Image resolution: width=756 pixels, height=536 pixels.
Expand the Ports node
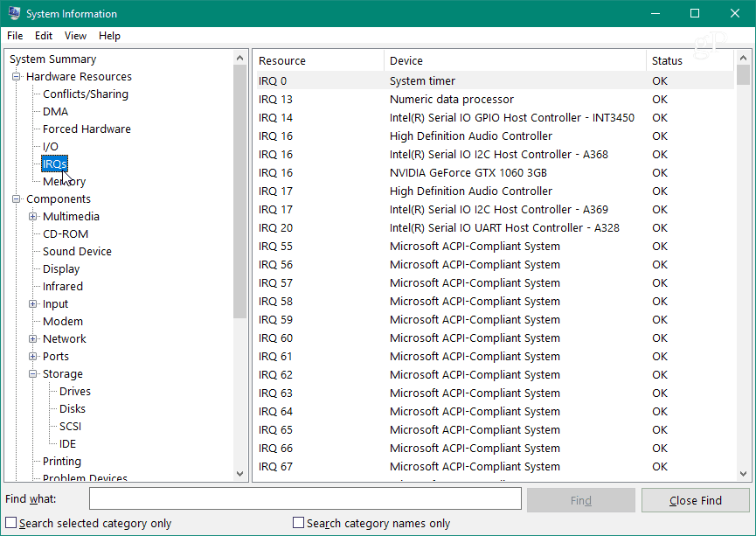(x=33, y=357)
